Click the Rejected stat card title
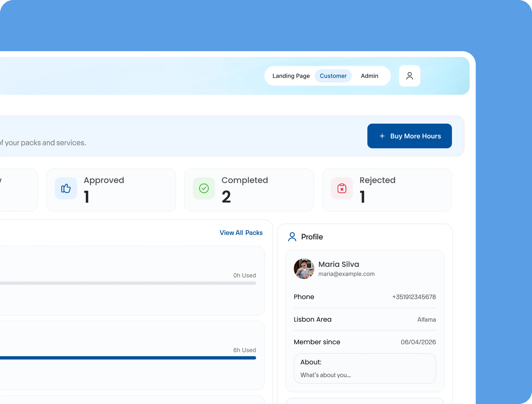The width and height of the screenshot is (532, 404). point(377,180)
